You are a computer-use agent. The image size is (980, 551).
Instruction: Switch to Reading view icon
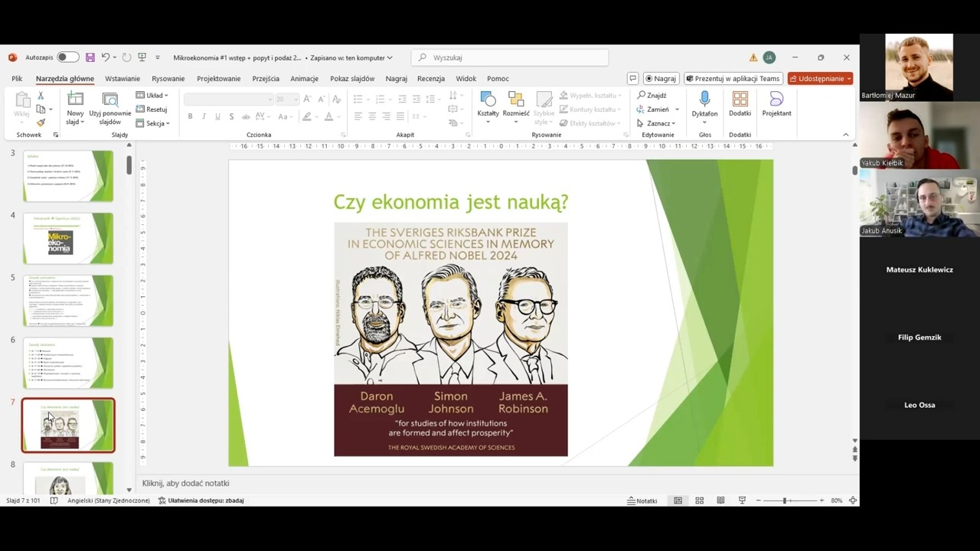[720, 500]
